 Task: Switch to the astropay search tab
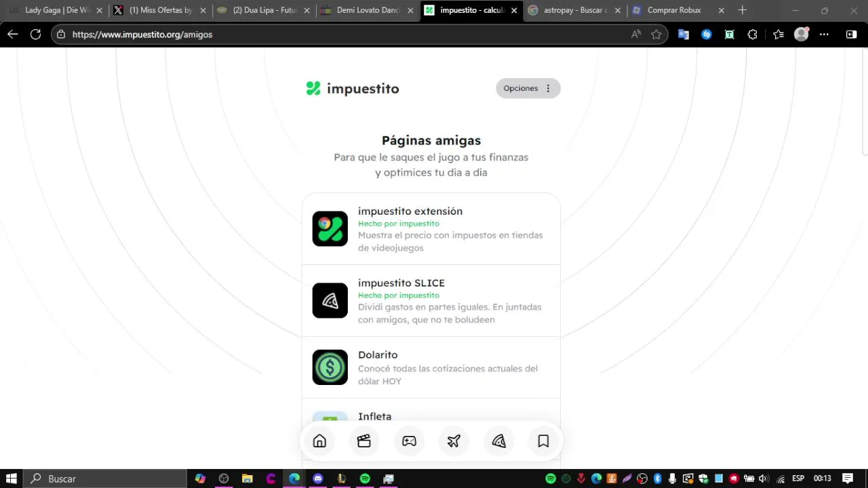tap(574, 10)
